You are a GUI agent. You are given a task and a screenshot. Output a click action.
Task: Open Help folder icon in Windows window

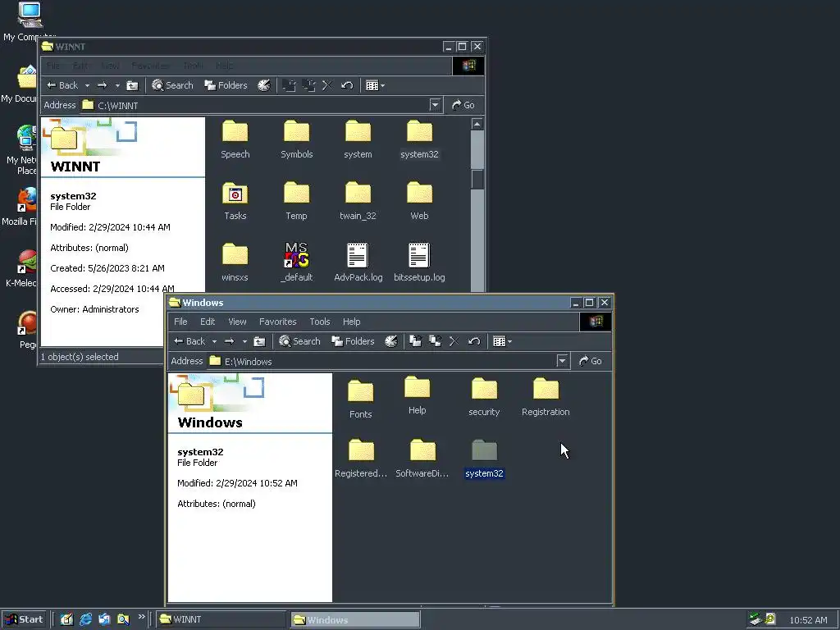point(417,395)
